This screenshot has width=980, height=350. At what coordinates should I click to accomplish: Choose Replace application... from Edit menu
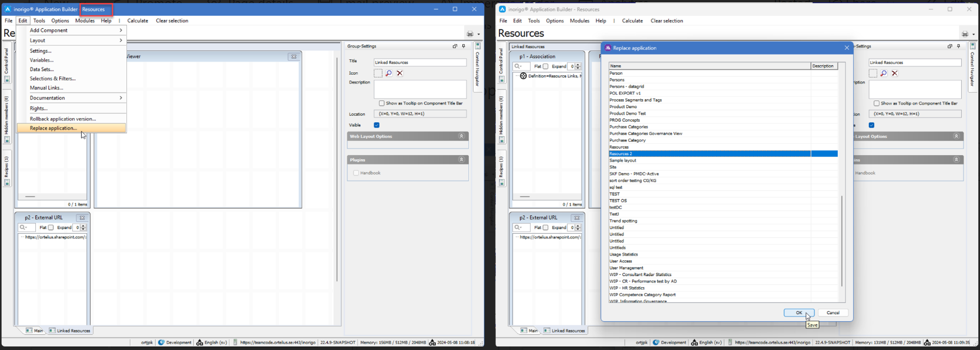point(53,128)
